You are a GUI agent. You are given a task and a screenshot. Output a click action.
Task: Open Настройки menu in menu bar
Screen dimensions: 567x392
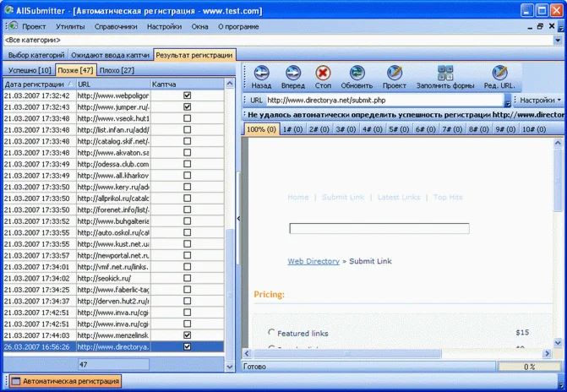click(164, 27)
